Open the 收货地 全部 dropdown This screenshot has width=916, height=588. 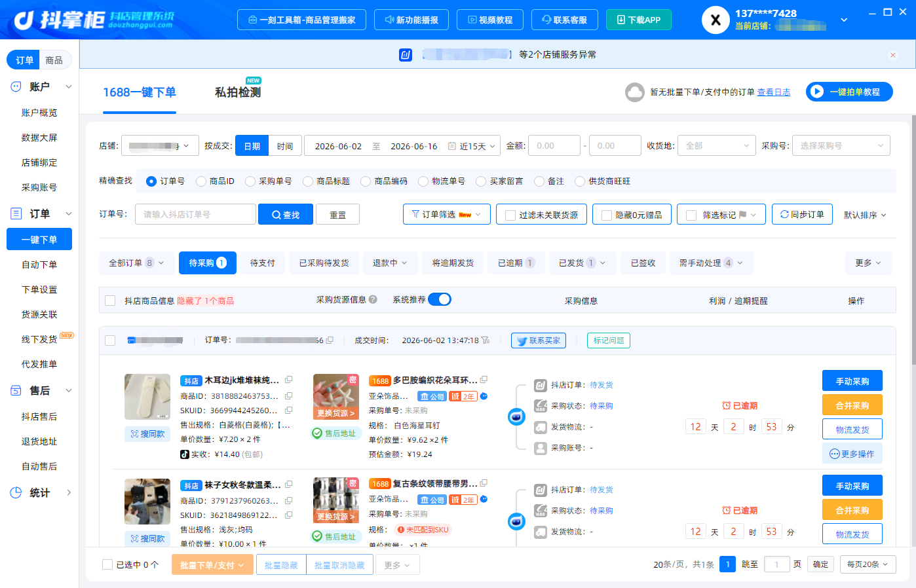click(x=717, y=145)
